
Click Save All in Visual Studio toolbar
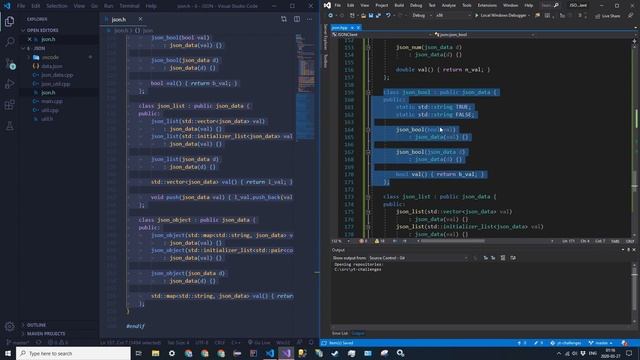pos(378,16)
